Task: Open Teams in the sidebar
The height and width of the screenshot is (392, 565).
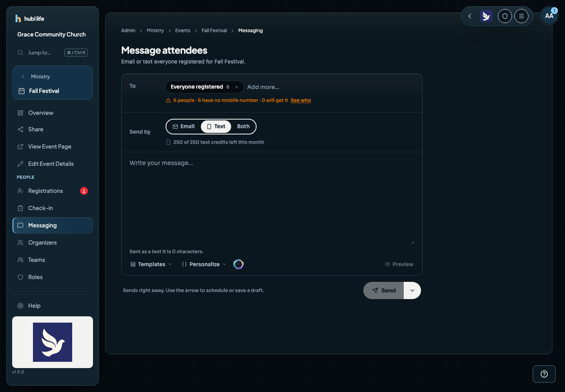Action: [x=53, y=260]
